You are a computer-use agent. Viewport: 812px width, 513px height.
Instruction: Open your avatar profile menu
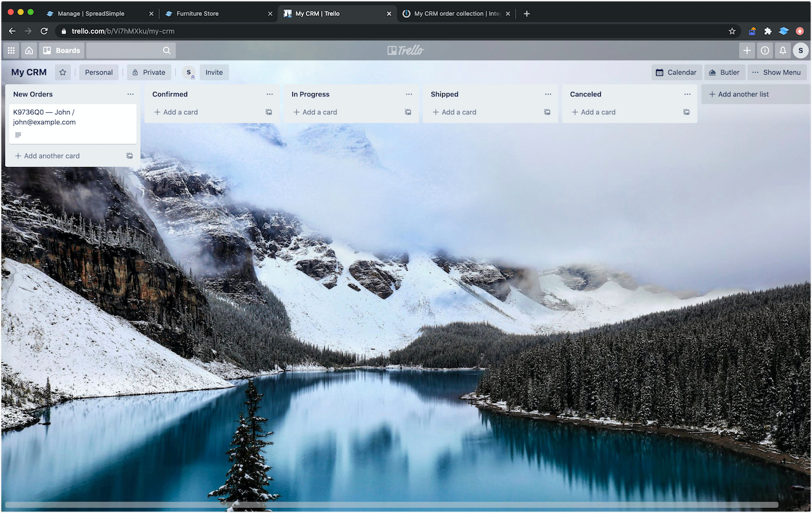(800, 50)
